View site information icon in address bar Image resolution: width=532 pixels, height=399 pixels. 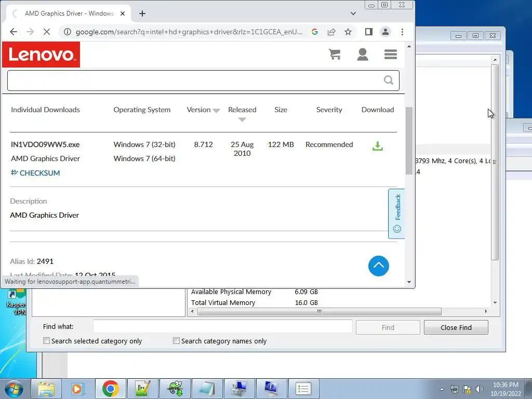(68, 32)
